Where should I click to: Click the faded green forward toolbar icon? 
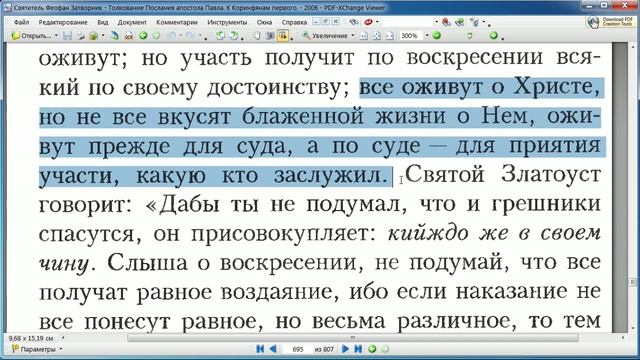156,36
